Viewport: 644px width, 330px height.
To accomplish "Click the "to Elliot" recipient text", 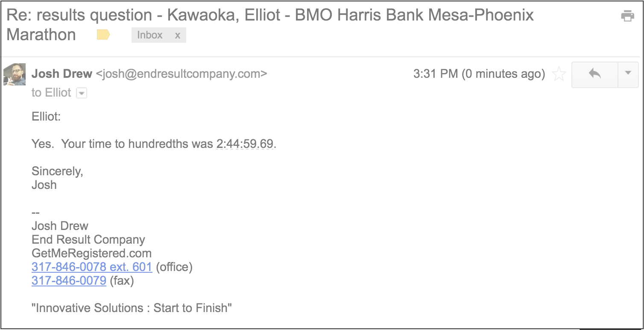I will (51, 93).
